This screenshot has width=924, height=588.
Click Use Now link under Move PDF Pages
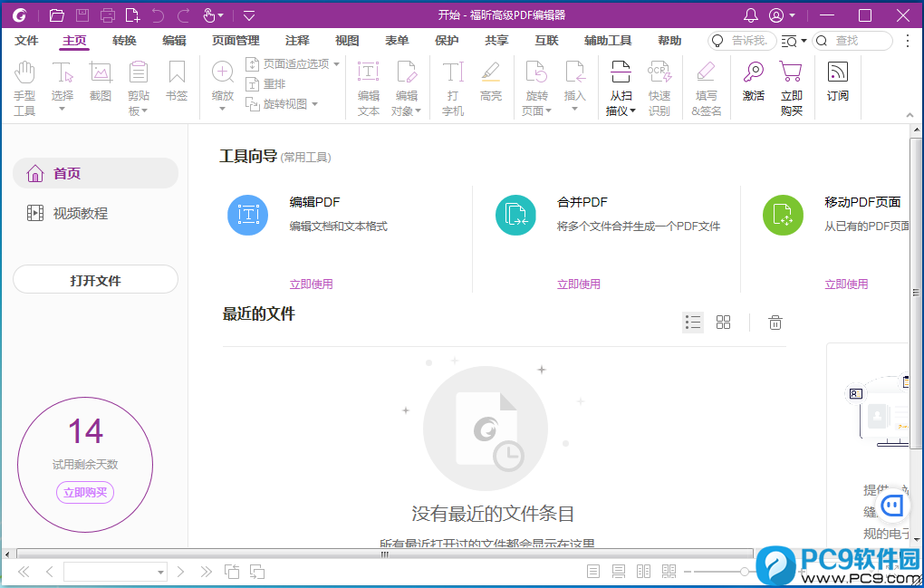(846, 284)
